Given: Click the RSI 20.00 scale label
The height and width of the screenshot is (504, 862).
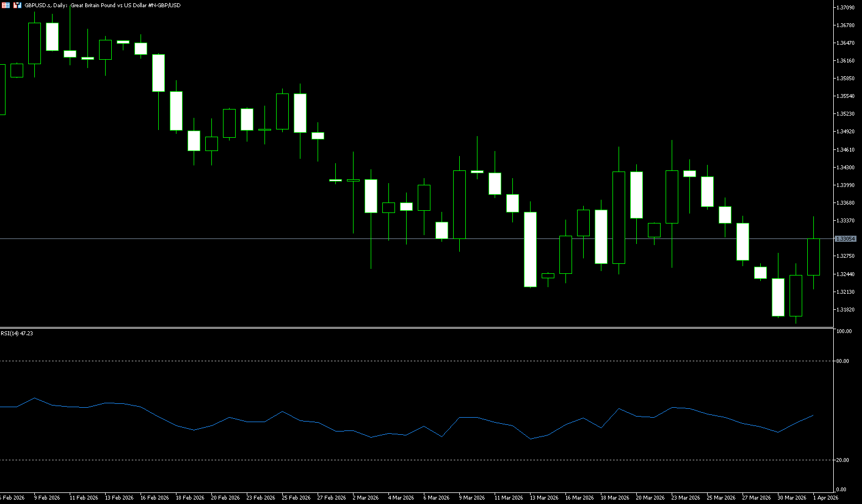Looking at the screenshot, I should click(x=843, y=460).
